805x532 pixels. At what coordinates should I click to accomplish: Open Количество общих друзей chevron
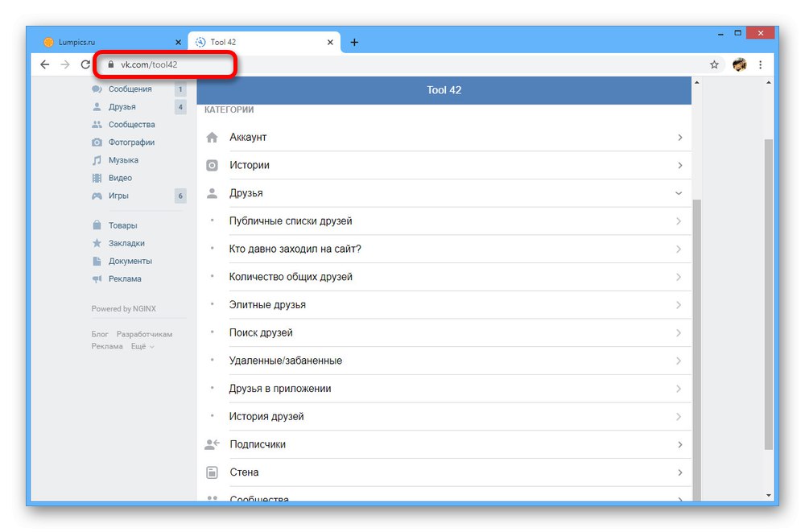tap(679, 277)
